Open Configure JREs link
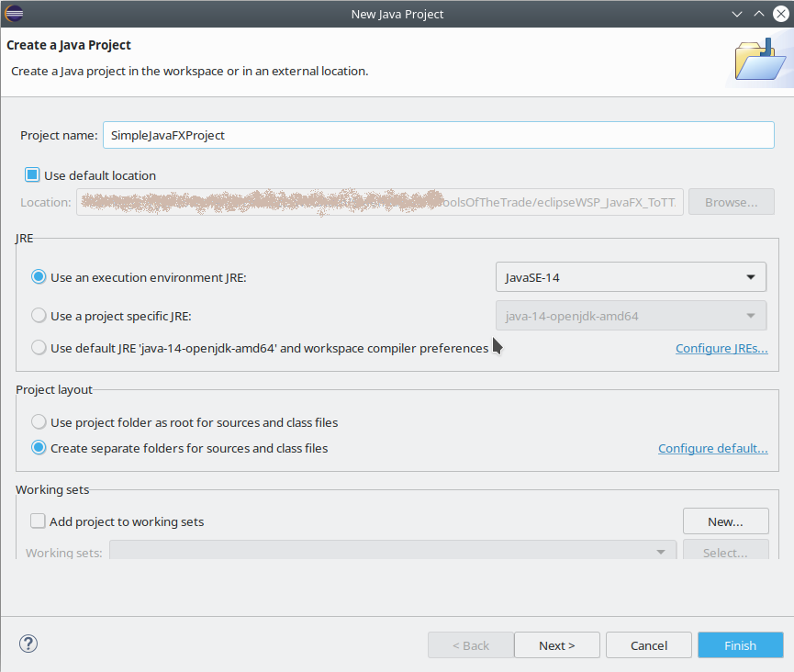Screen dimensions: 794x672 click(x=721, y=349)
